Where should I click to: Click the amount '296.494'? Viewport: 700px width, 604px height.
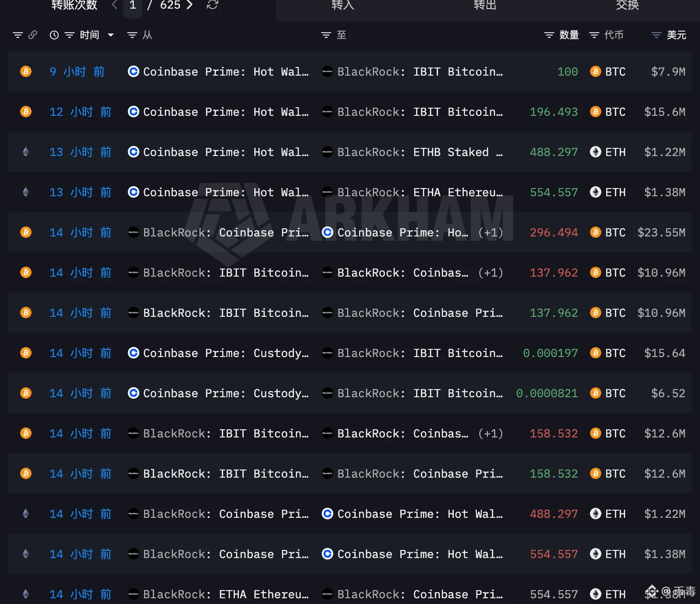click(x=553, y=232)
